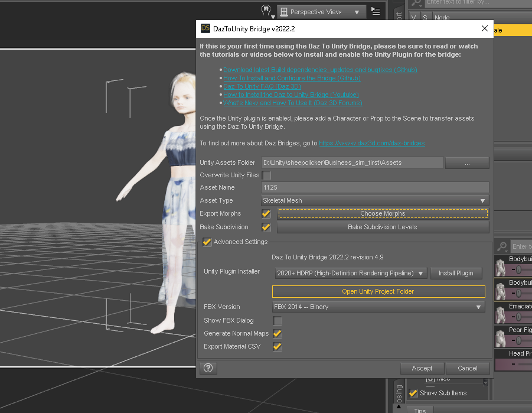Click the Node column header
Image resolution: width=532 pixels, height=413 pixels.
(x=442, y=17)
